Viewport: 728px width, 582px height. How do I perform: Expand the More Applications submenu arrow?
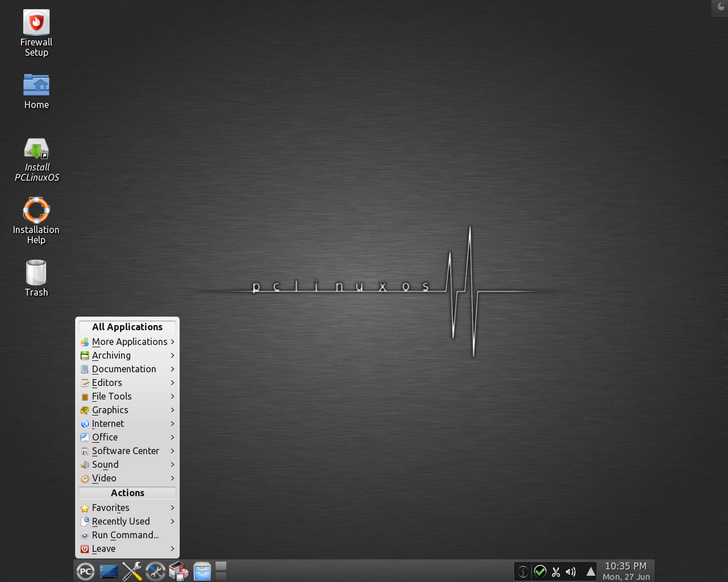point(172,342)
